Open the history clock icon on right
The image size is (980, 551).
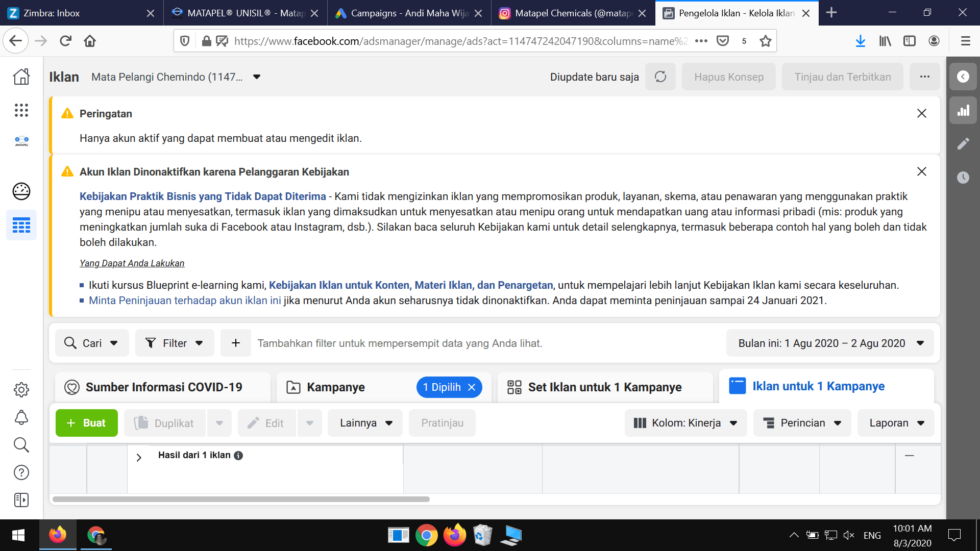[x=963, y=178]
